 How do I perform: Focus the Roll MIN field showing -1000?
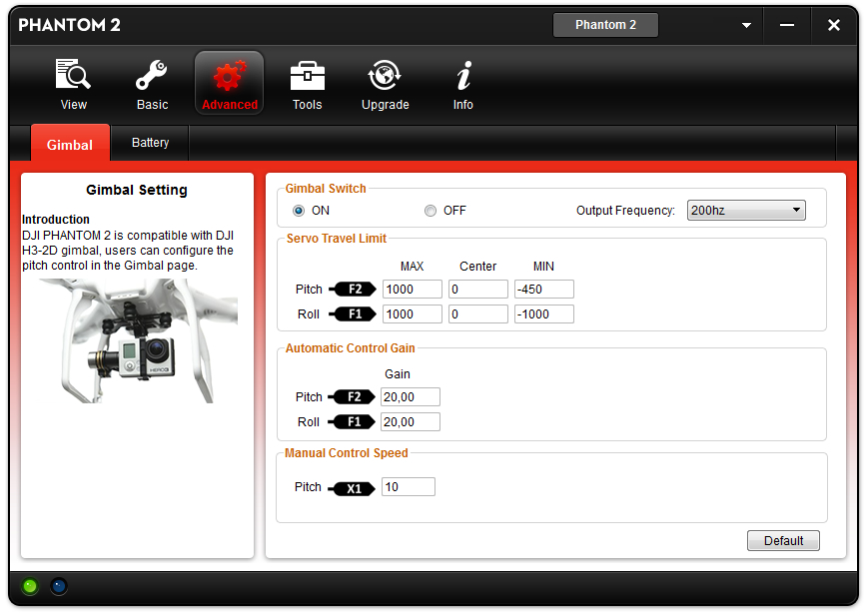[x=544, y=314]
